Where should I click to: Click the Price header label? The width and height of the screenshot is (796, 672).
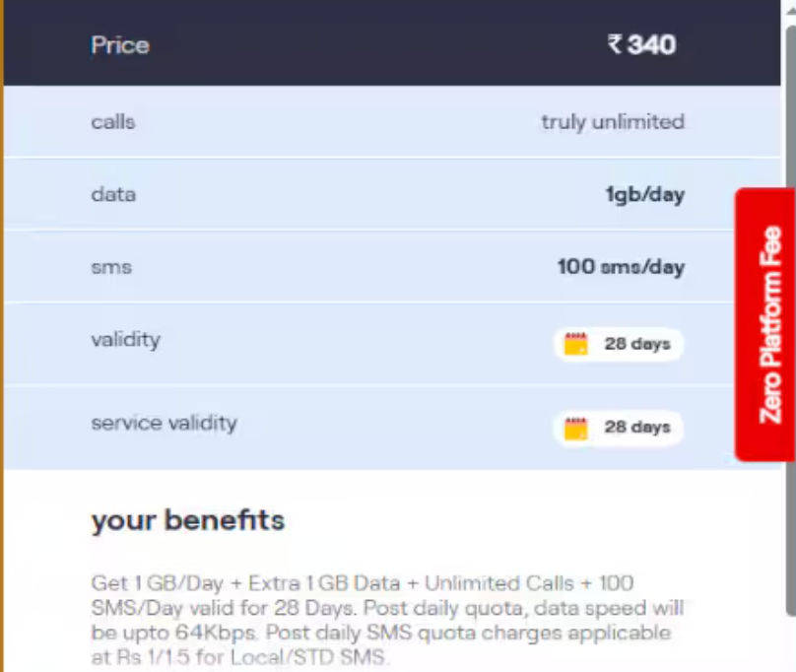(120, 45)
